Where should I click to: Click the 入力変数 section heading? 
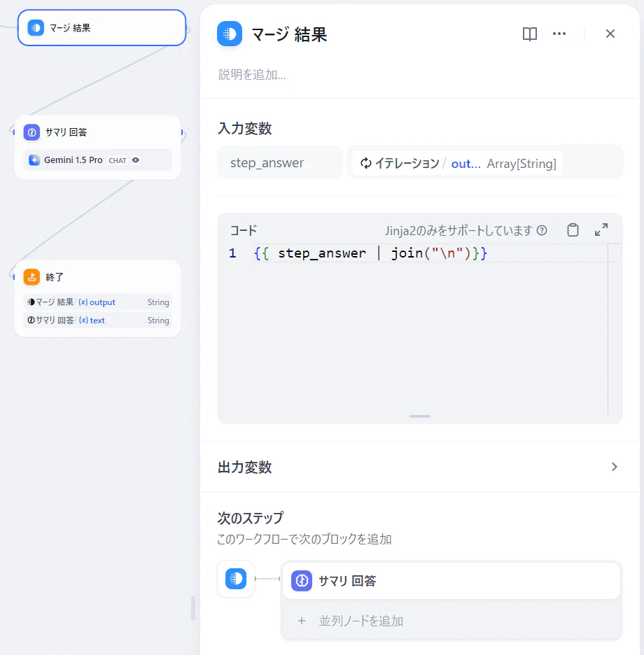(x=245, y=128)
